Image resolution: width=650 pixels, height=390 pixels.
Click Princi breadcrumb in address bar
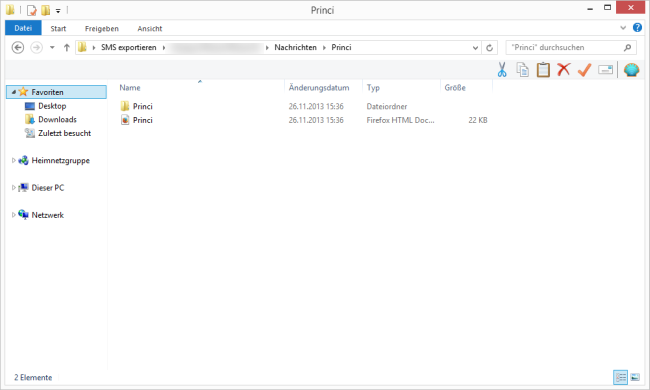point(341,48)
